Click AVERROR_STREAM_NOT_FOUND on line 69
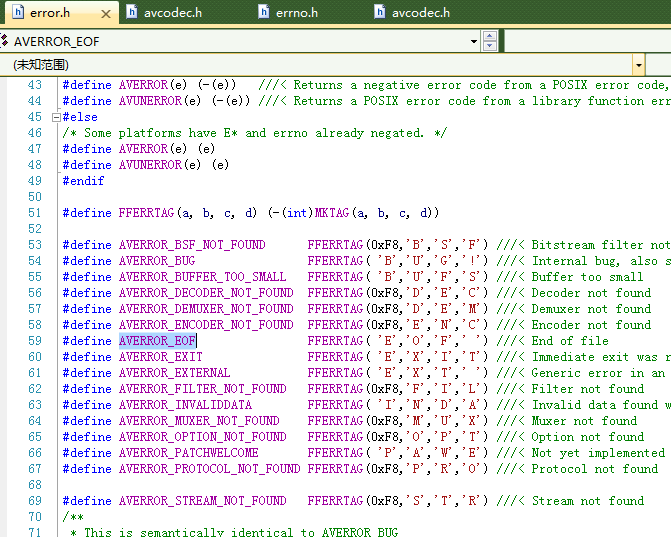Viewport: 671px width, 537px height. coord(202,501)
